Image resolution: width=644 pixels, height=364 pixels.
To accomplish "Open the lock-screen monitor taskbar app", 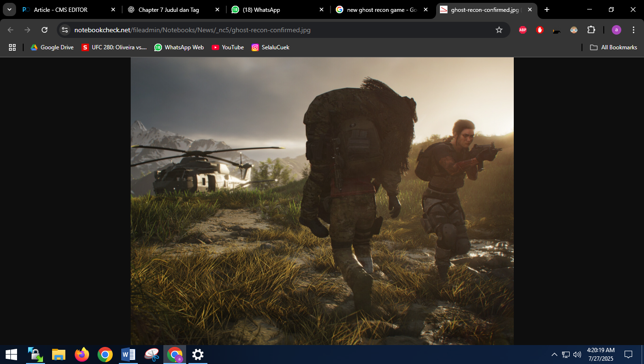I will (x=36, y=355).
